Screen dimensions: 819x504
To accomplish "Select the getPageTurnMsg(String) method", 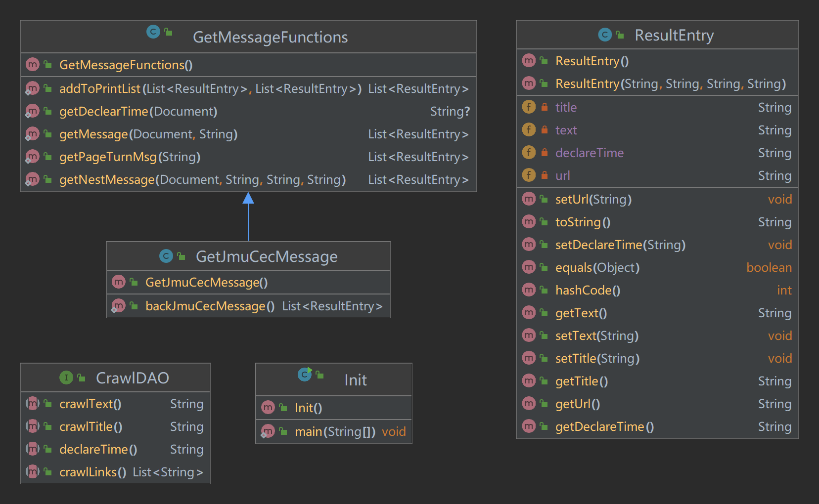I will click(130, 157).
